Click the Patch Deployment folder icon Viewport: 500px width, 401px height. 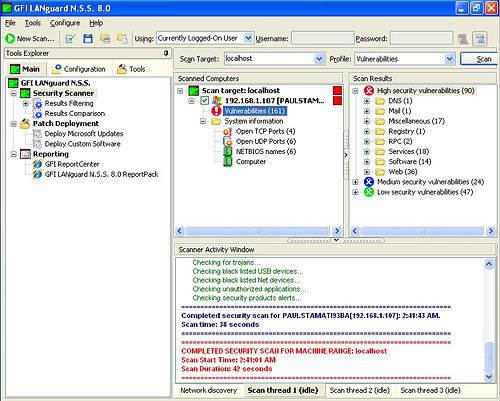coord(25,124)
